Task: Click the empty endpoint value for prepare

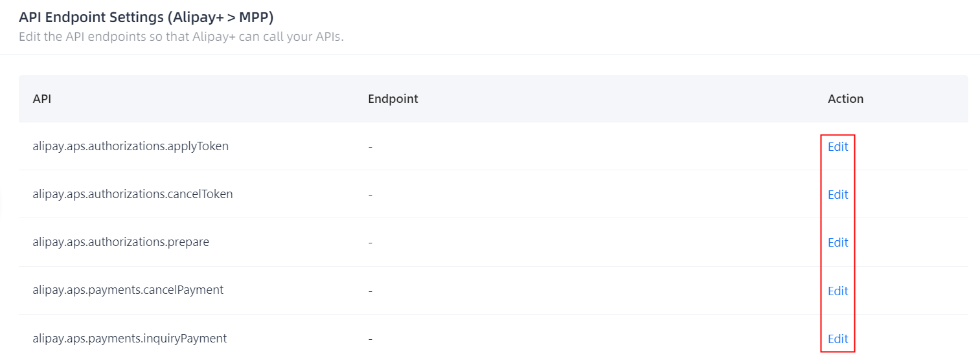Action: [370, 243]
